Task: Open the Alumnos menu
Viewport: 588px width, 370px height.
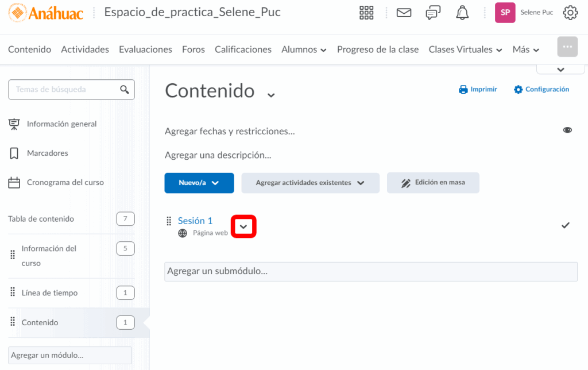Action: pos(304,49)
